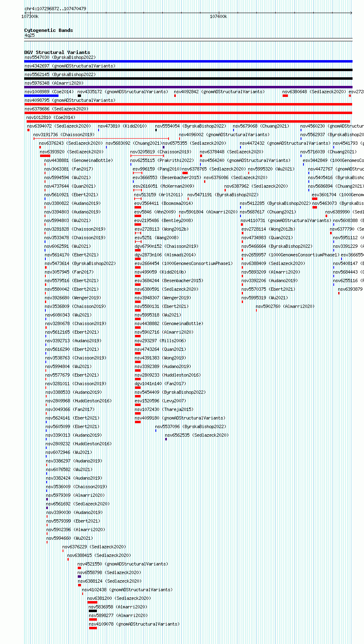
Task: Open esv2616051 (McKernan2009) variant
Action: [164, 186]
